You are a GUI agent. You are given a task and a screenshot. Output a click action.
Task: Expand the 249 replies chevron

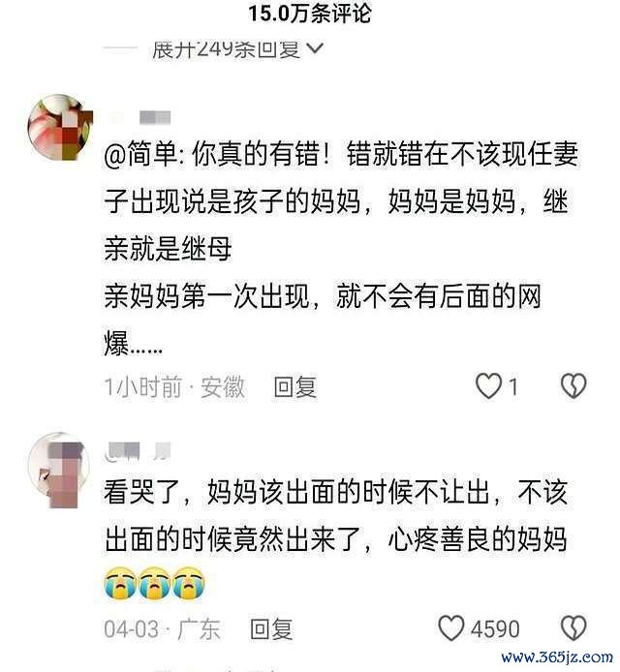[316, 48]
